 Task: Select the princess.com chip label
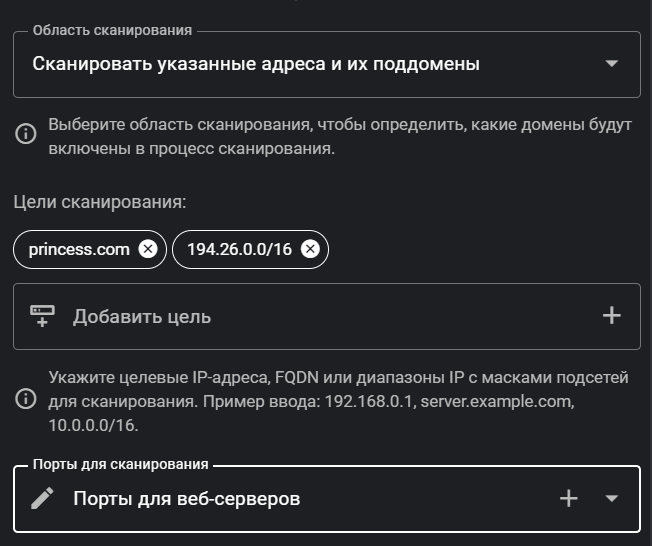click(79, 249)
